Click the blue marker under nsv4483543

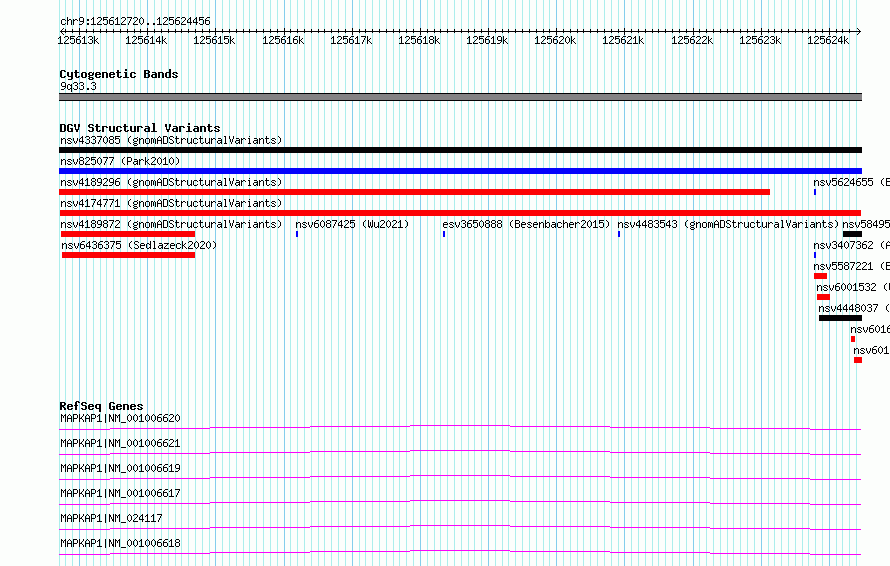(x=619, y=234)
